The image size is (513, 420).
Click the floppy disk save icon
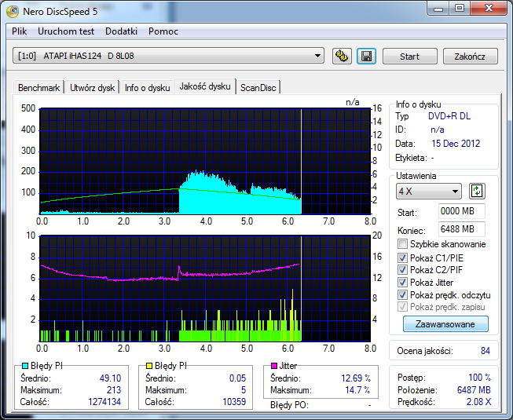[366, 57]
